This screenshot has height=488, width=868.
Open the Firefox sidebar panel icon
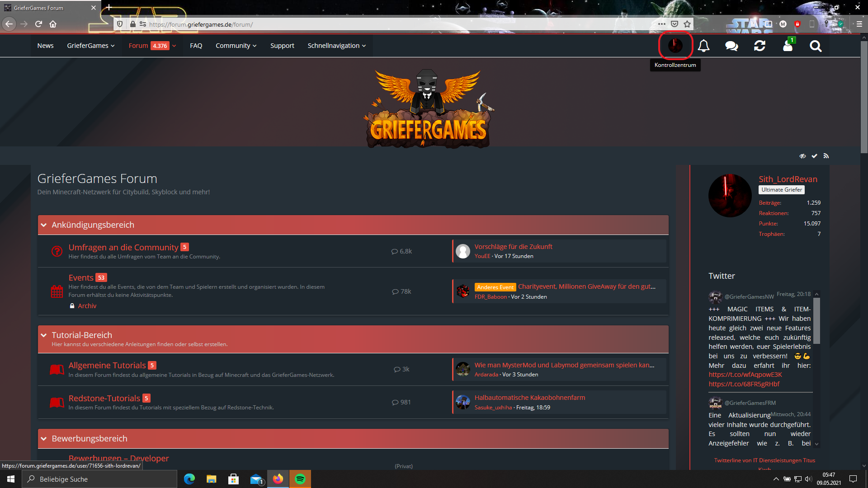tap(769, 24)
